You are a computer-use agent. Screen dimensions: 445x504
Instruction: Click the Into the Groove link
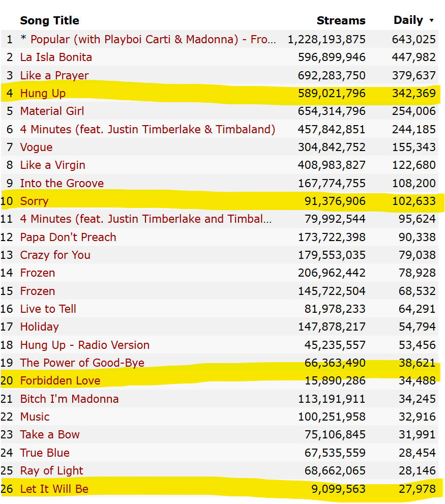tap(62, 183)
